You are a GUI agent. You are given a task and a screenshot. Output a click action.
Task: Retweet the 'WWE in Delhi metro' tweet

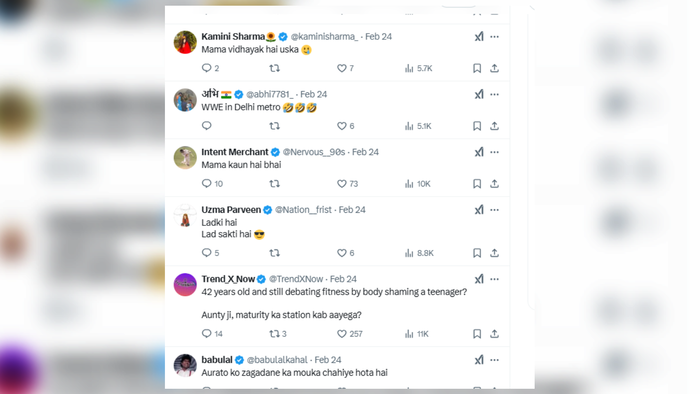[x=275, y=126]
